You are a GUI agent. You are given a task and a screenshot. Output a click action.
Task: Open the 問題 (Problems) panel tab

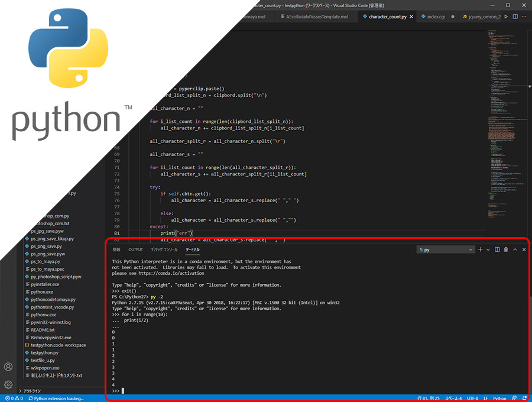pyautogui.click(x=116, y=249)
